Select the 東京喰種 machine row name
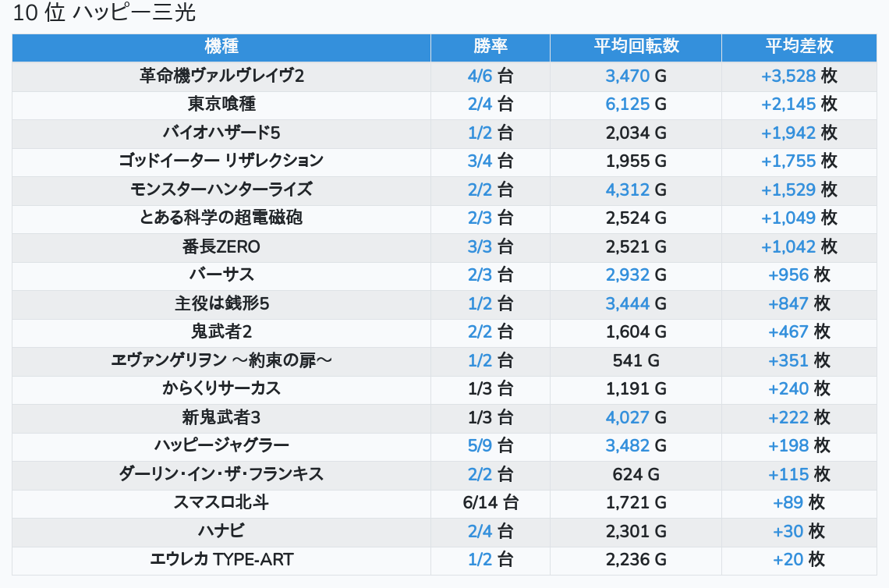This screenshot has width=889, height=588. (x=221, y=104)
